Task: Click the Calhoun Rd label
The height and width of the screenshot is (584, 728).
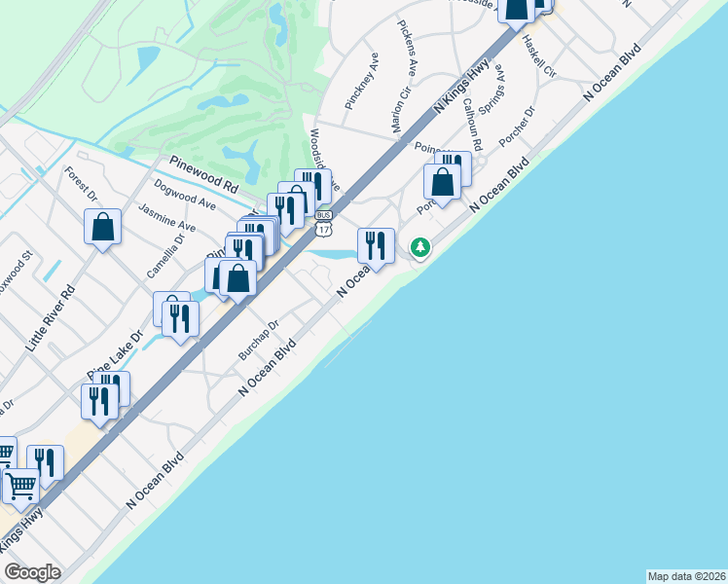Action: 474,124
